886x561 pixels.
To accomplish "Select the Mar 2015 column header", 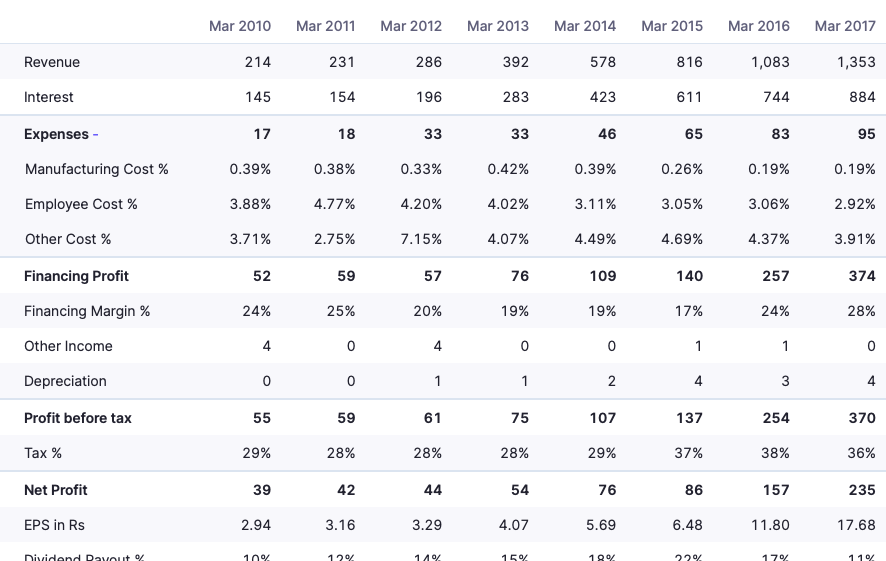I will (x=672, y=26).
